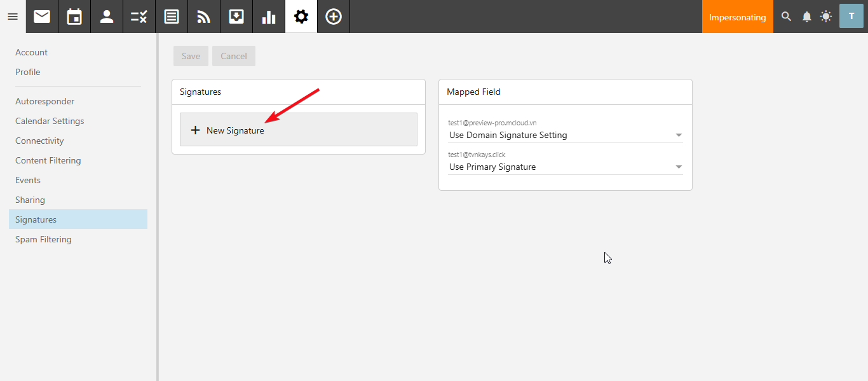The height and width of the screenshot is (381, 868).
Task: Click the New Signature button
Action: [x=298, y=130]
